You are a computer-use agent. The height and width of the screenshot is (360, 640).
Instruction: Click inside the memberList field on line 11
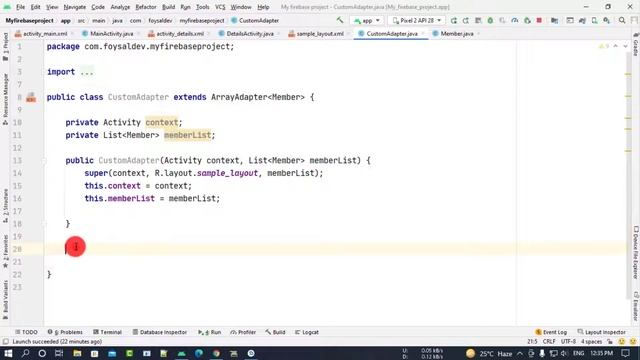pyautogui.click(x=187, y=135)
